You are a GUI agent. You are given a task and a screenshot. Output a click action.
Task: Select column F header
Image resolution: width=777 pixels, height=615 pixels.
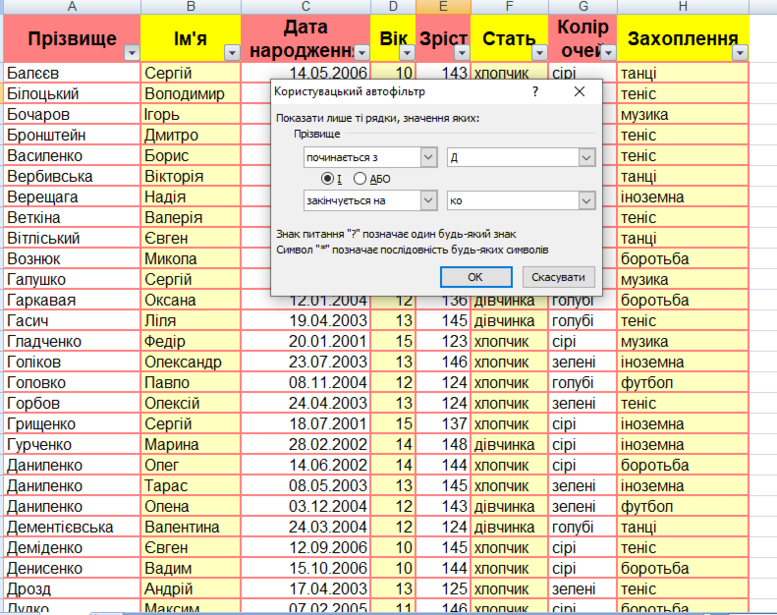[509, 6]
